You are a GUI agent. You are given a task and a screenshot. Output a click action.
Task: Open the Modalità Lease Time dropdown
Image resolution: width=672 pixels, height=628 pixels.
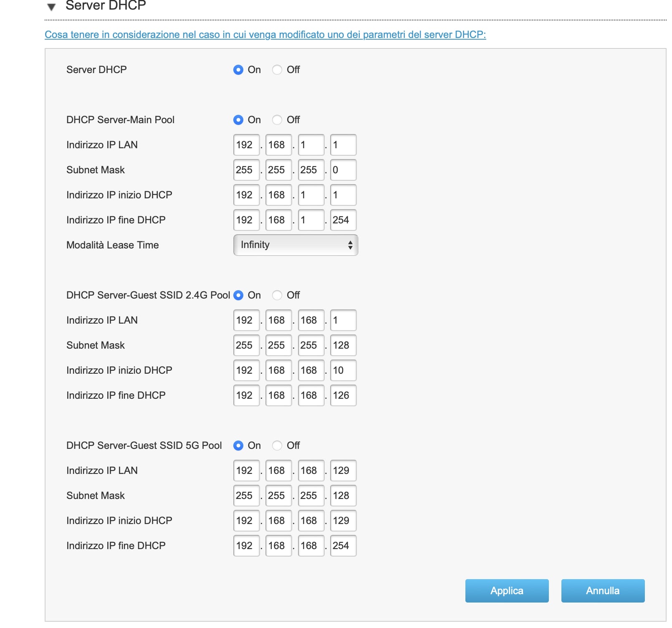coord(296,245)
